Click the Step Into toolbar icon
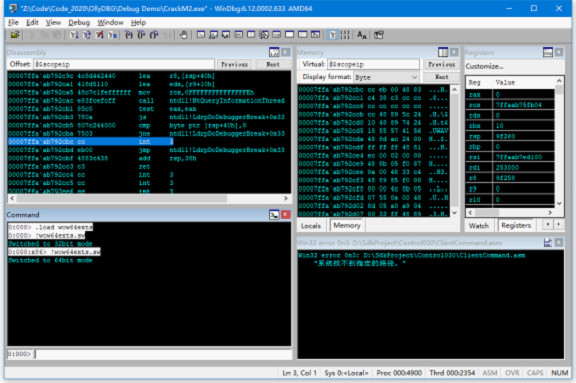This screenshot has height=383, width=576. [x=129, y=35]
